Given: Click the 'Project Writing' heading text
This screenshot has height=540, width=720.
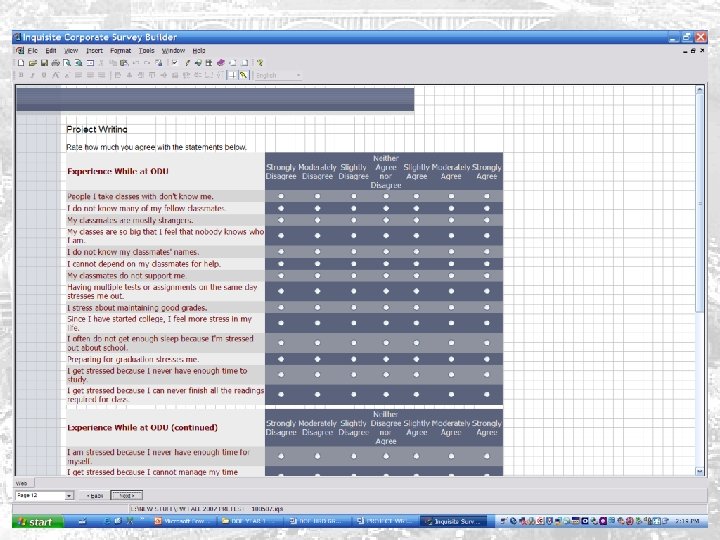Looking at the screenshot, I should [97, 129].
